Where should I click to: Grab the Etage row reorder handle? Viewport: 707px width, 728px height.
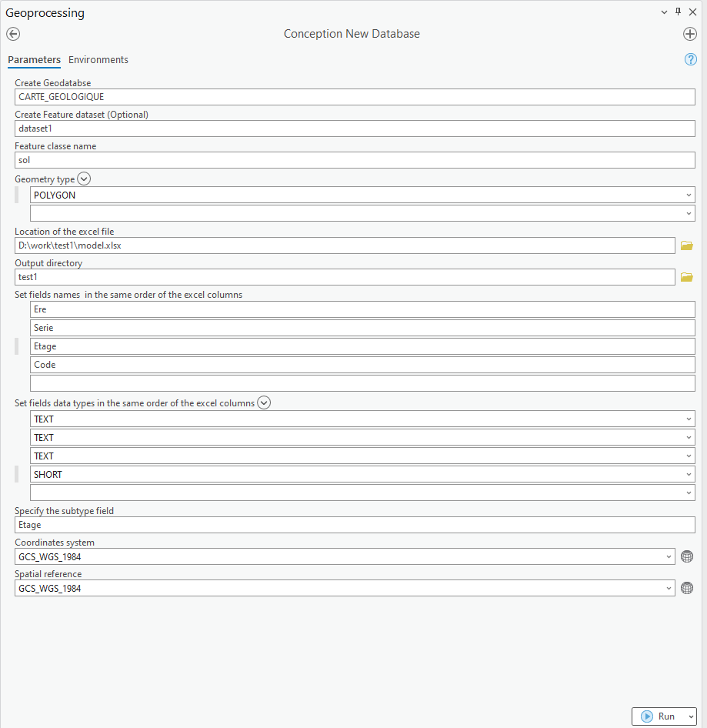click(17, 346)
